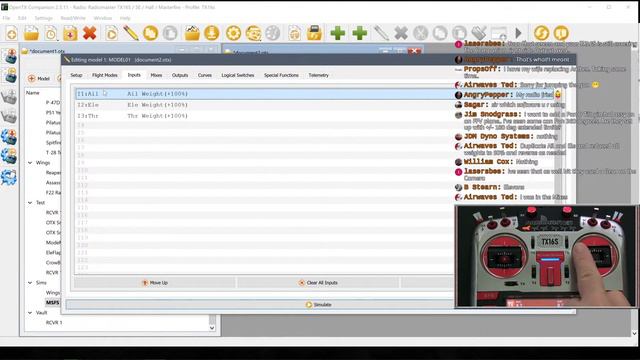This screenshot has width=640, height=360.
Task: Click the gold circular sync arrows icon
Action: tap(541, 33)
